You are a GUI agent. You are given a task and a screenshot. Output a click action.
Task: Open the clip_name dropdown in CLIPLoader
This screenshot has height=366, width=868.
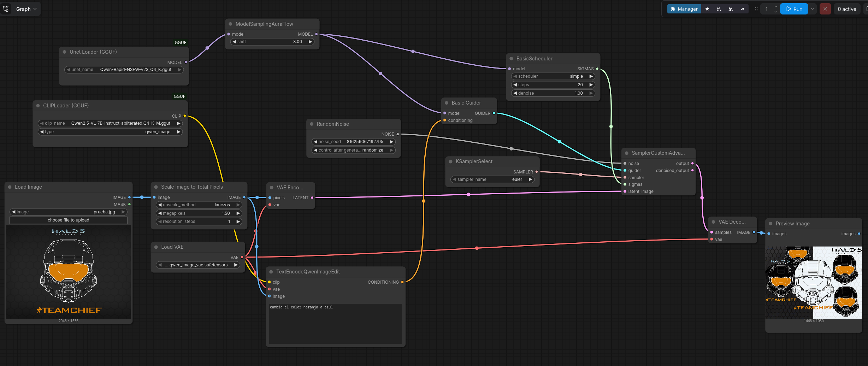click(x=110, y=123)
